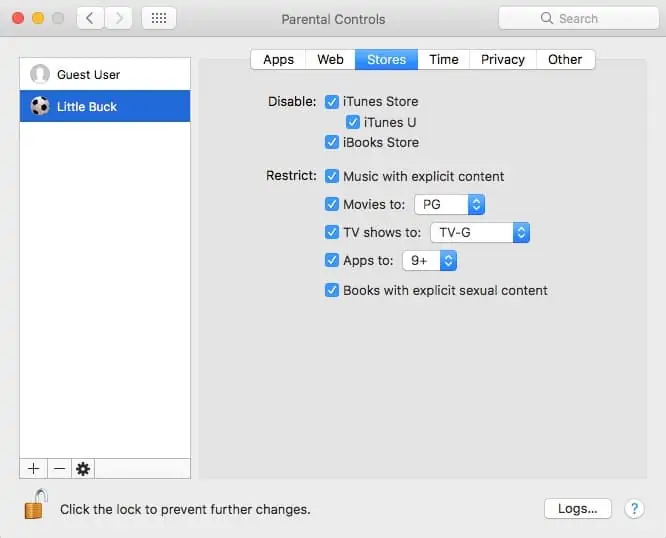
Task: Click the magnifying glass in the search field
Action: (547, 18)
